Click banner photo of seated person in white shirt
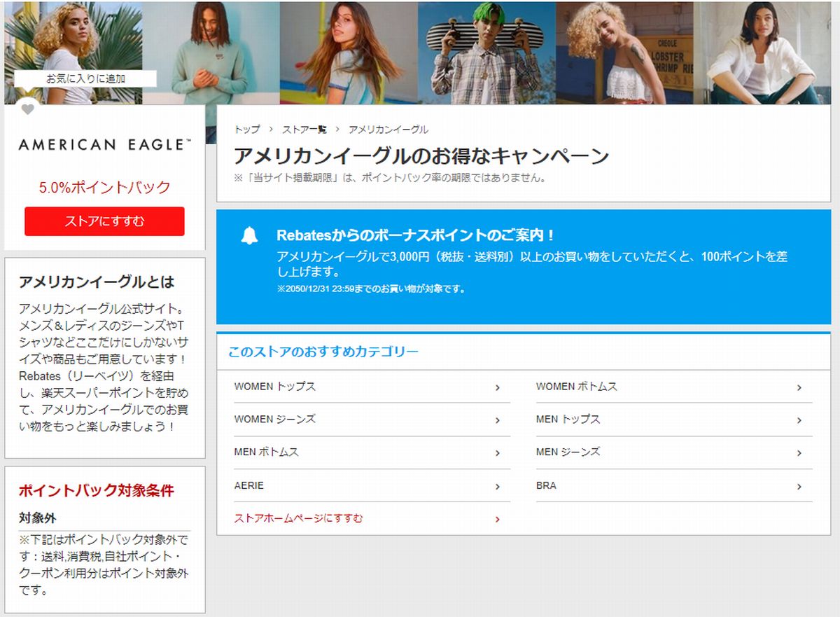The width and height of the screenshot is (840, 617). click(x=762, y=53)
